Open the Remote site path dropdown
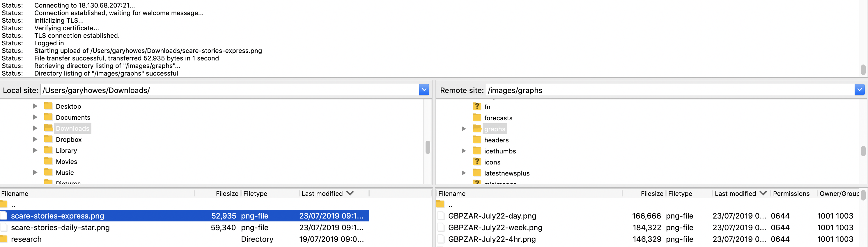Image resolution: width=868 pixels, height=247 pixels. (859, 90)
